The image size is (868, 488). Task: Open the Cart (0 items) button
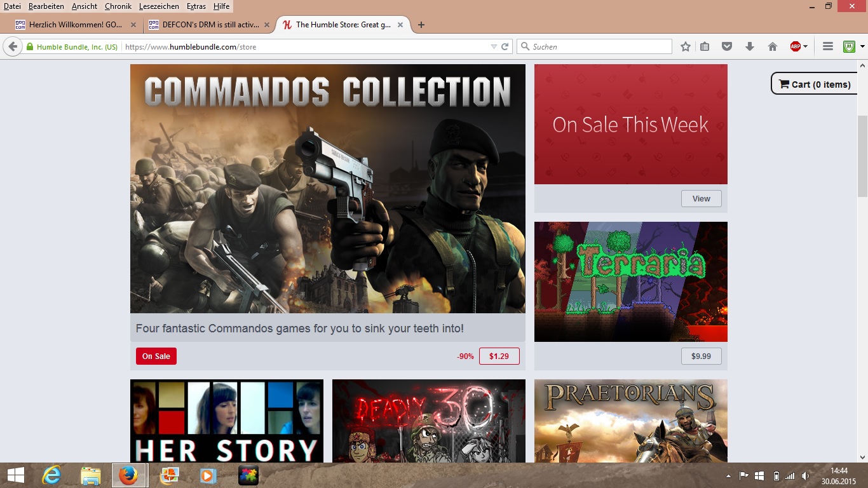[x=815, y=84]
